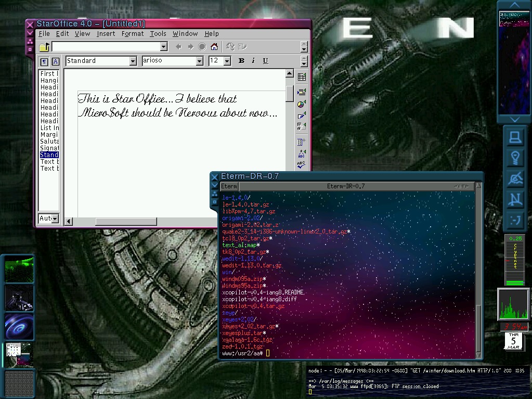Click StarOffice horizontal scrollbar left arrow
This screenshot has height=399, width=532.
click(68, 222)
